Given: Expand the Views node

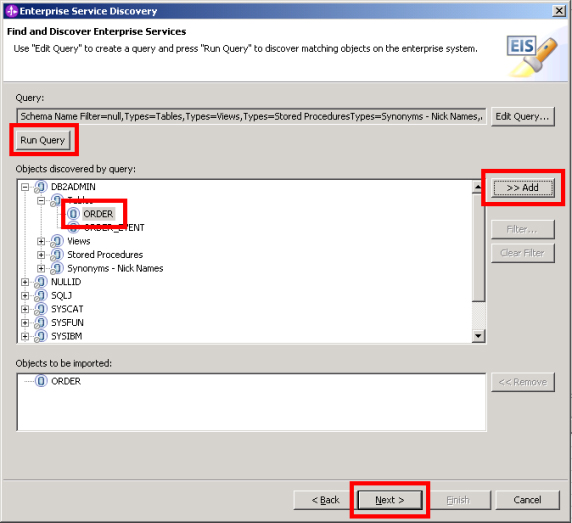Looking at the screenshot, I should click(41, 241).
